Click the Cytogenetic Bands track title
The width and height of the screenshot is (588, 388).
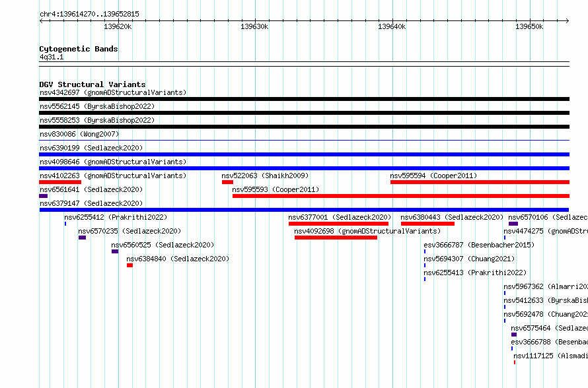[x=79, y=49]
